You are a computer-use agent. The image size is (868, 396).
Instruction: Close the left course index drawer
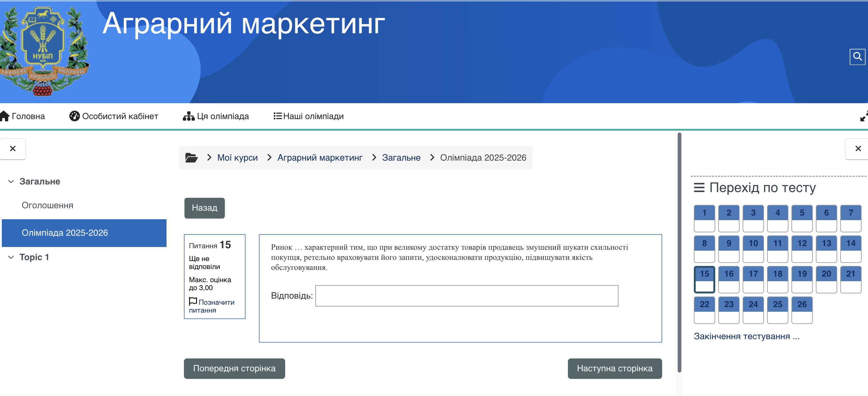13,149
